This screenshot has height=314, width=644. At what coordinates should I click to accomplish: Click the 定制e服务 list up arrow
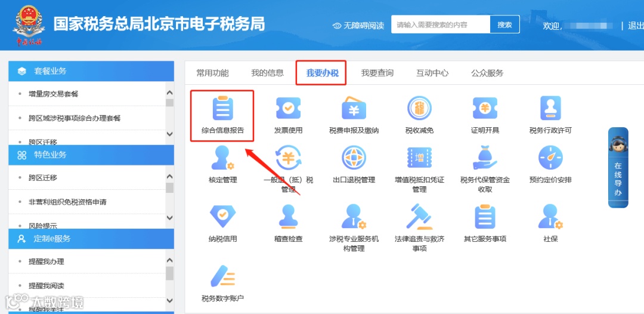pos(169,260)
